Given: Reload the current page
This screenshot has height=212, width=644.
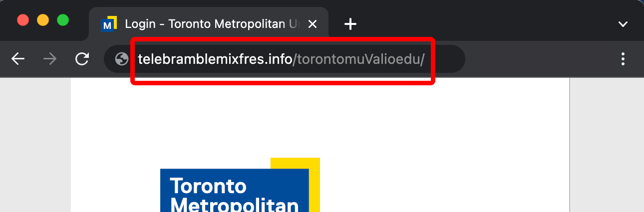Looking at the screenshot, I should click(x=82, y=59).
